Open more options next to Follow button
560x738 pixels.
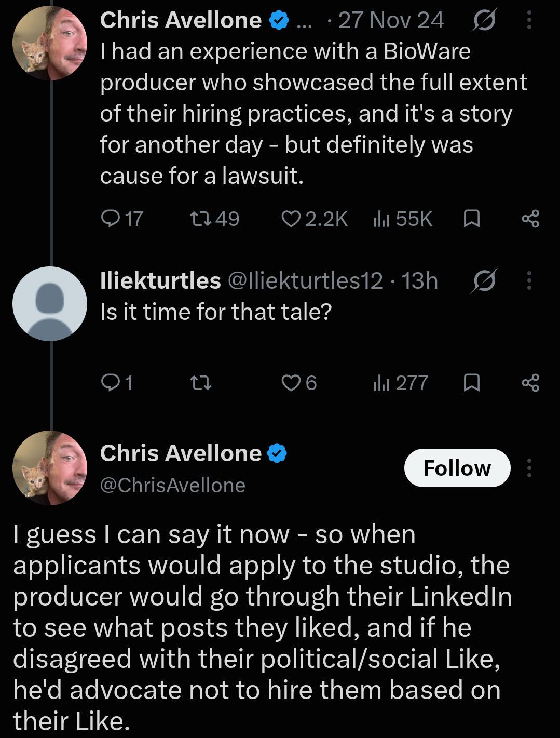(529, 468)
